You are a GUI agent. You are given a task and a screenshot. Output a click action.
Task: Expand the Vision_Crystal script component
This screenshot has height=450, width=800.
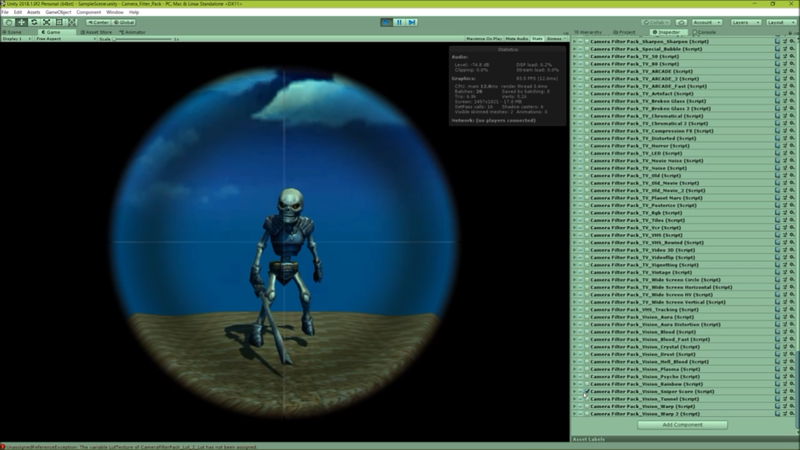[574, 347]
